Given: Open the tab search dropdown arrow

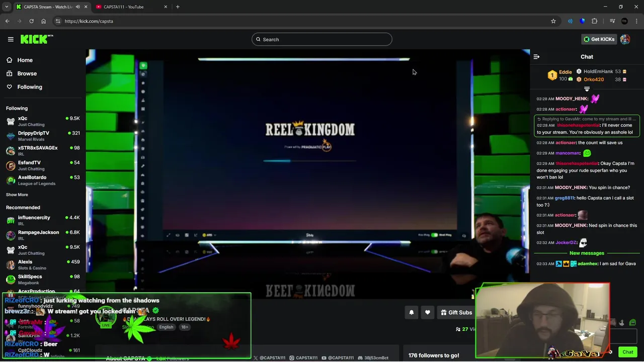Looking at the screenshot, I should (x=7, y=7).
